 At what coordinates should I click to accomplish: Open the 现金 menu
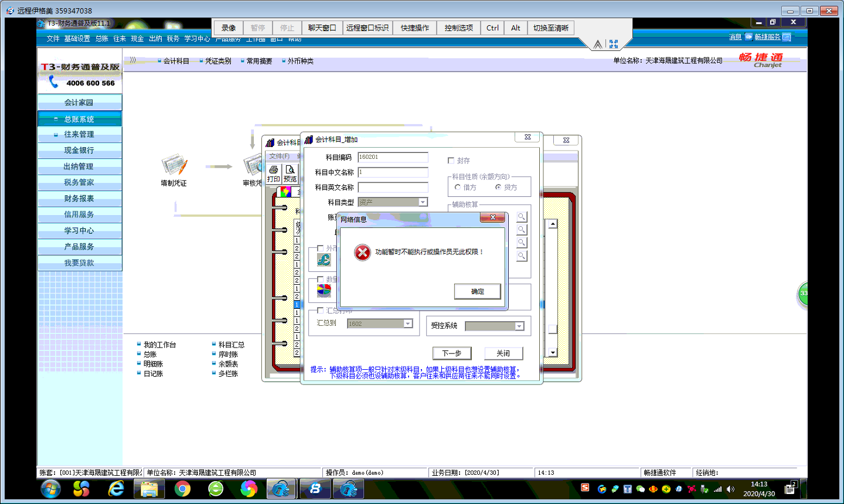tap(137, 39)
